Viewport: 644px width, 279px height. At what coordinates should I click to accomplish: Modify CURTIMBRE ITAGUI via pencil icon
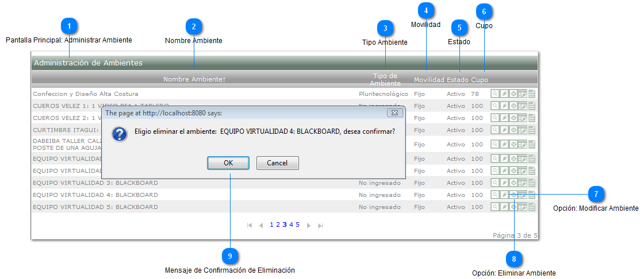(x=504, y=130)
